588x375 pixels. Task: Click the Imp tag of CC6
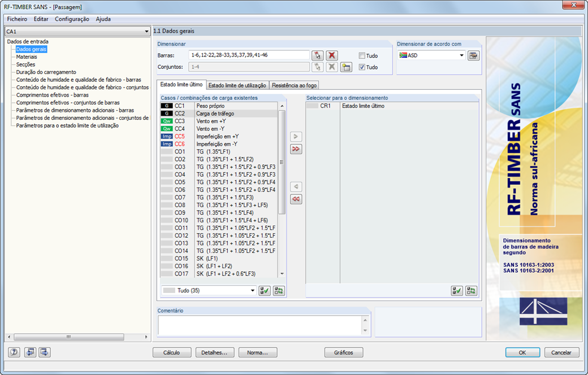click(x=166, y=144)
